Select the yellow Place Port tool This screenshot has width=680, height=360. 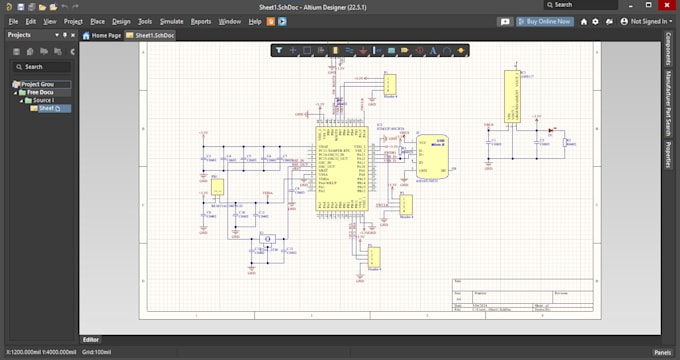click(x=405, y=50)
